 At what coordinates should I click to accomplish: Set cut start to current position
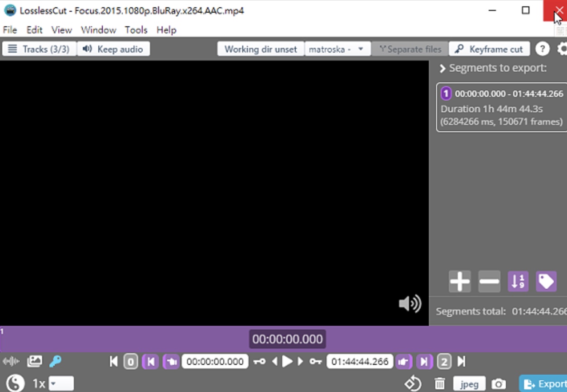point(171,362)
